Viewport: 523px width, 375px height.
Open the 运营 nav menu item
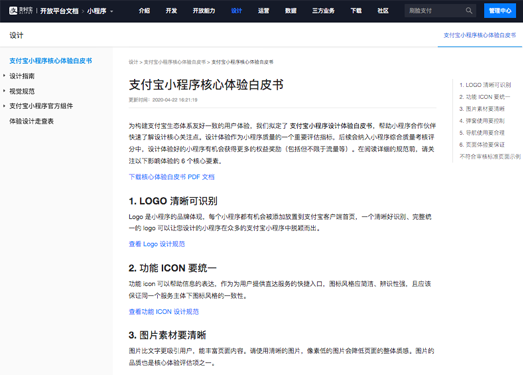(x=264, y=11)
